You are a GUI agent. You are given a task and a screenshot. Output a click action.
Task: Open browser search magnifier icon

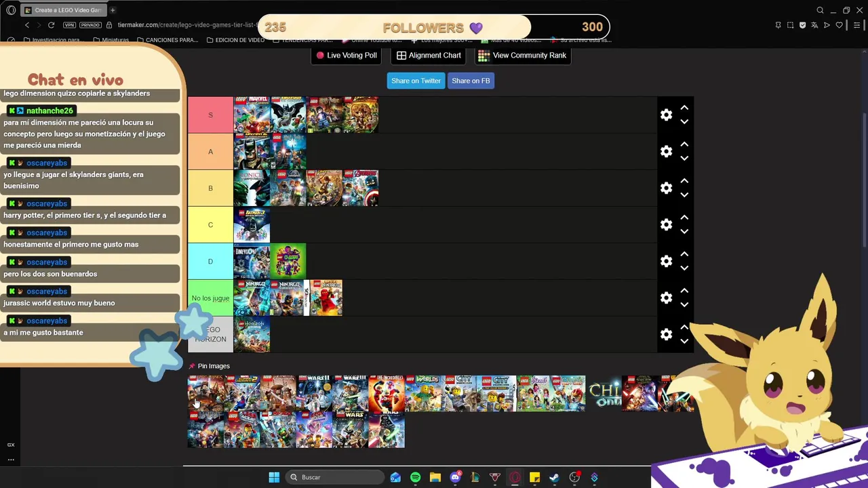coord(820,10)
